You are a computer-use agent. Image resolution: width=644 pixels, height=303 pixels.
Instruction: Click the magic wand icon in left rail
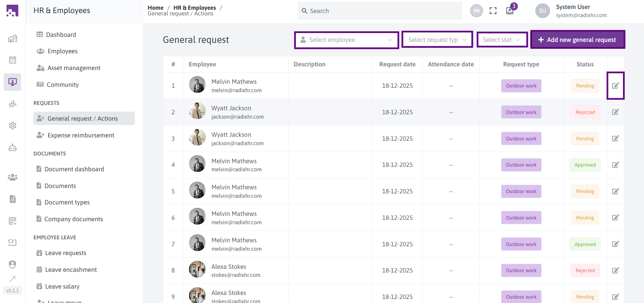pyautogui.click(x=12, y=279)
